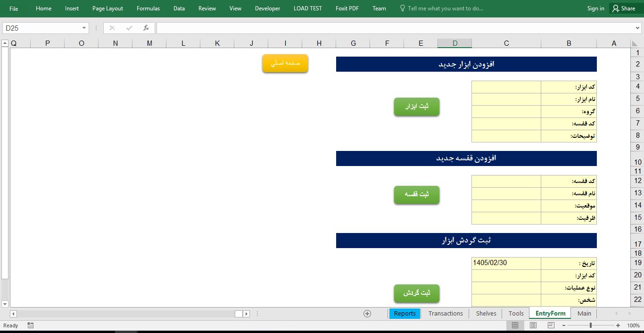The image size is (644, 333).
Task: Switch to Main sheet tab
Action: (x=584, y=314)
